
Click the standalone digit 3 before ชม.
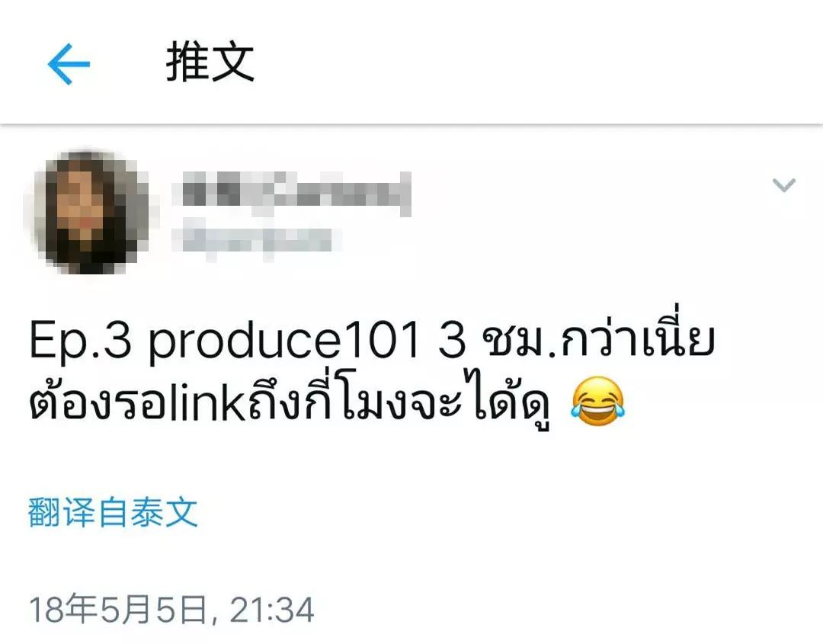[452, 341]
